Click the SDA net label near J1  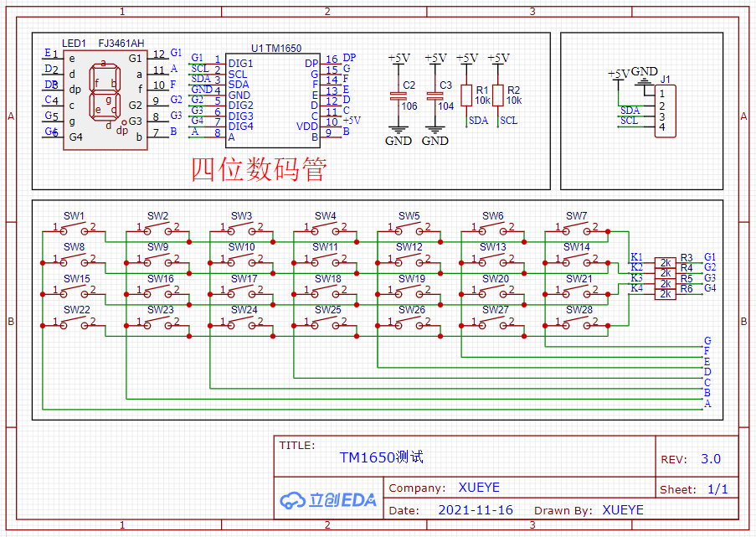(630, 110)
